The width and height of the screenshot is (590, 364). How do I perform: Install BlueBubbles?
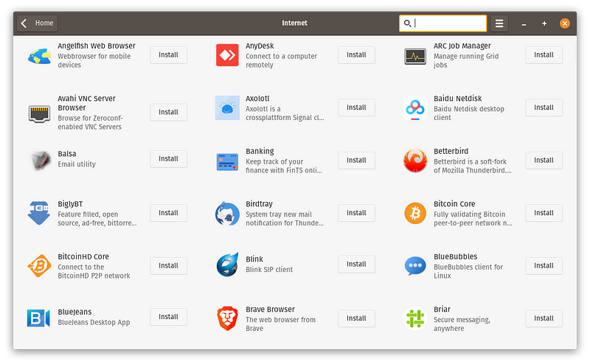click(x=544, y=265)
